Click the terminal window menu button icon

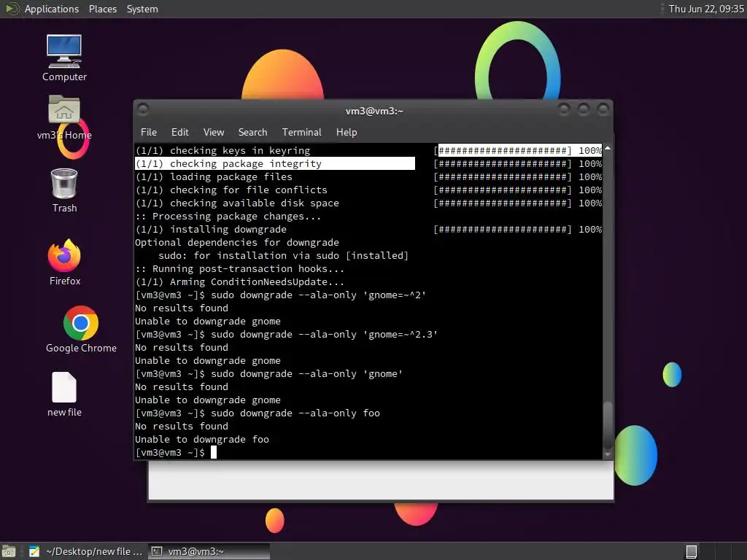(142, 110)
